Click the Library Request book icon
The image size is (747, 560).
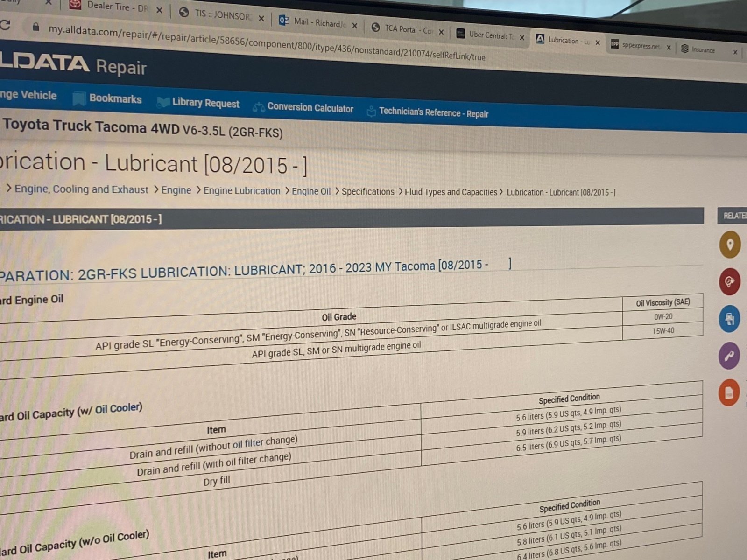coord(163,102)
